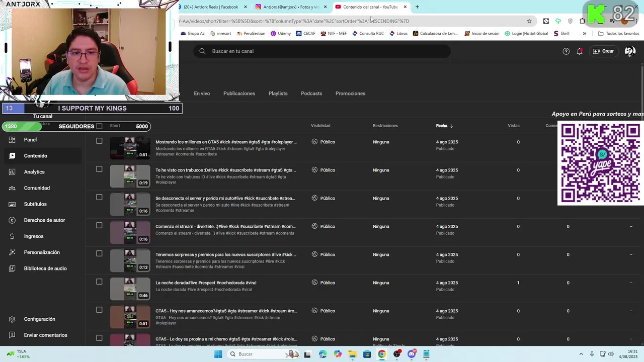Open Chrome from the taskbar
The image size is (644, 362).
point(382,354)
